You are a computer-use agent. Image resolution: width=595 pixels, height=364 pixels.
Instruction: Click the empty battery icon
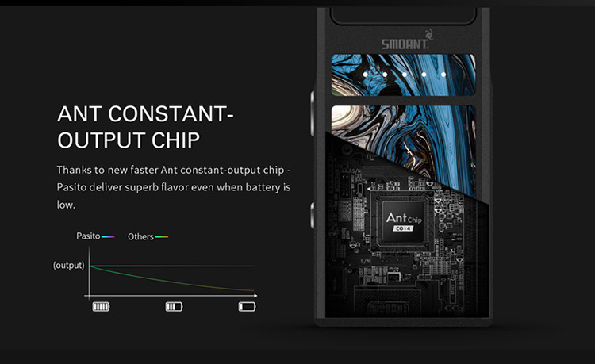coord(247,306)
